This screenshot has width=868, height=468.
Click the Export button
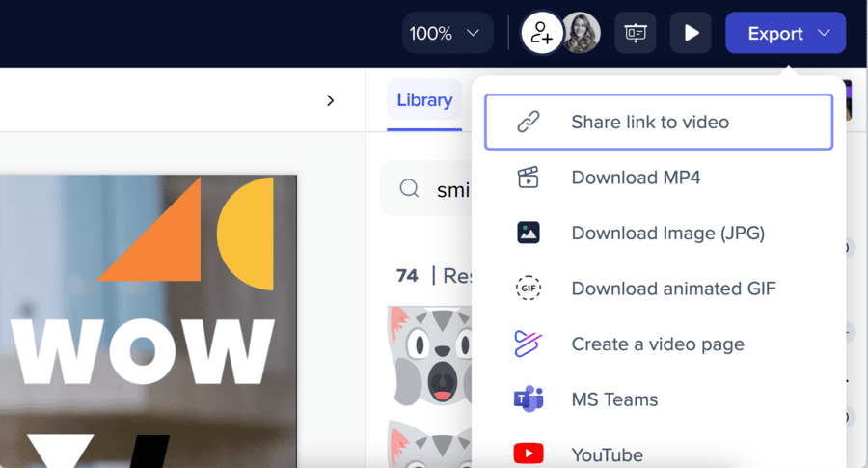785,33
